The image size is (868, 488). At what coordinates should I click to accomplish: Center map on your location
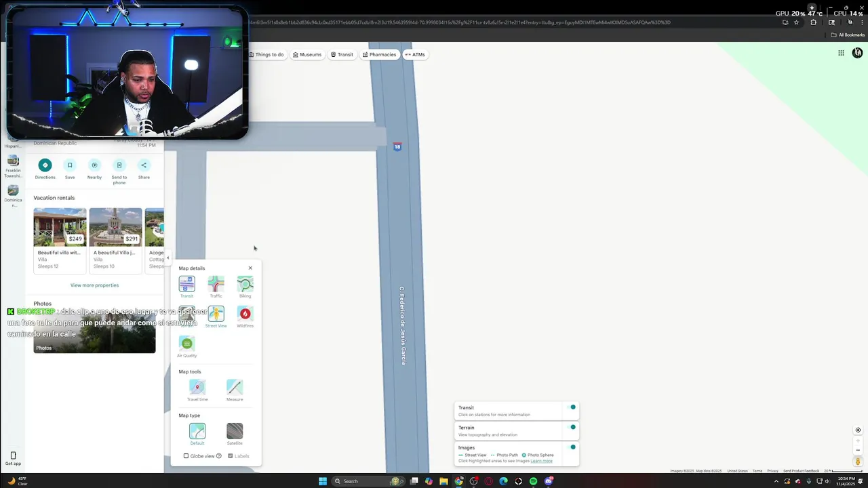point(858,430)
